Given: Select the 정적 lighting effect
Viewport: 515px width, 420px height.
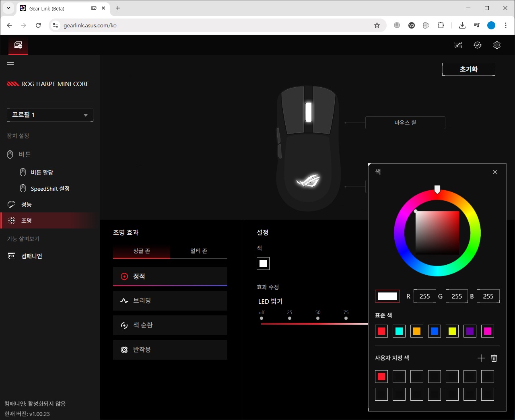Looking at the screenshot, I should point(170,276).
